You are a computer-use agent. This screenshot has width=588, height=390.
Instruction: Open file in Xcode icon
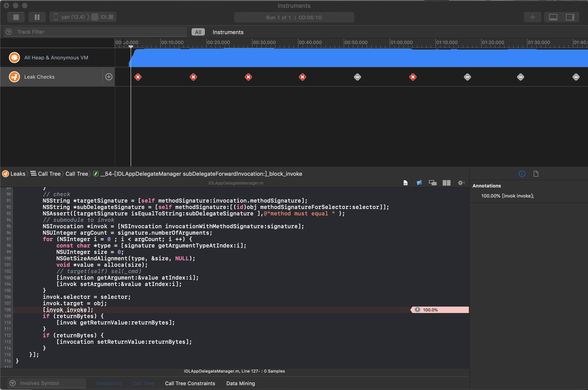(419, 183)
